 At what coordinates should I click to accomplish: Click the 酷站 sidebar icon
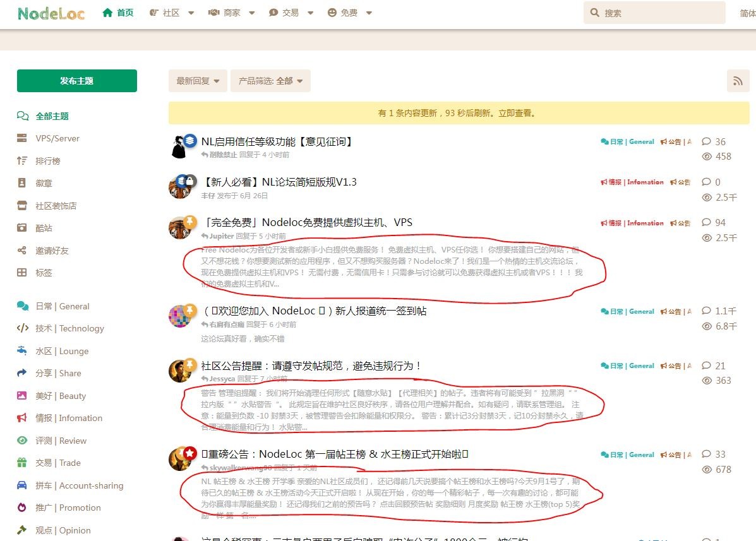tap(21, 228)
